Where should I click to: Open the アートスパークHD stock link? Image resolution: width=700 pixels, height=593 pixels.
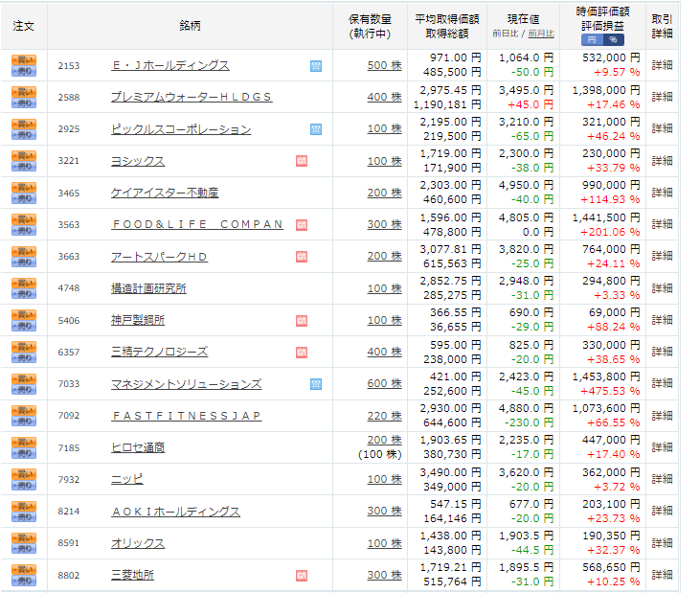pyautogui.click(x=159, y=257)
